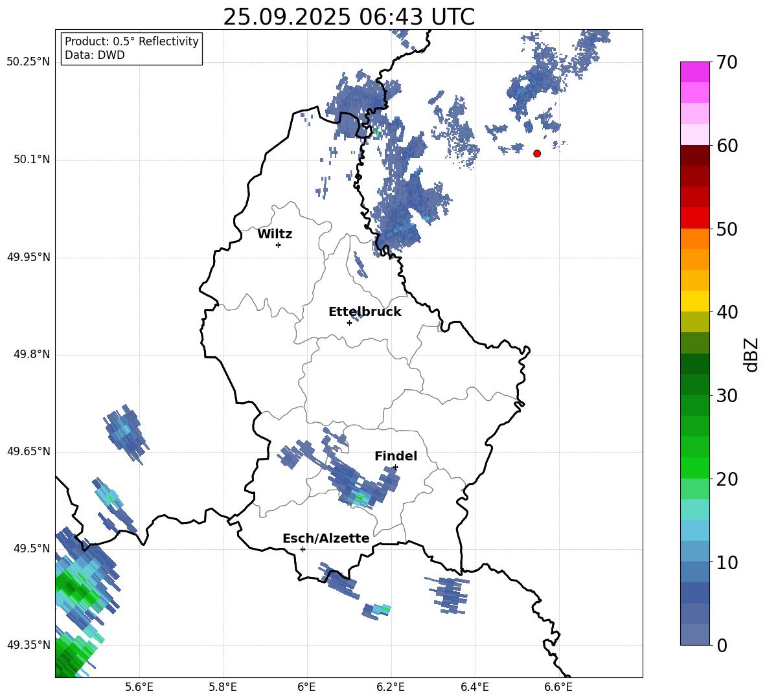Click the Data: DWD text
Viewport: 767px width, 700px height.
(95, 55)
